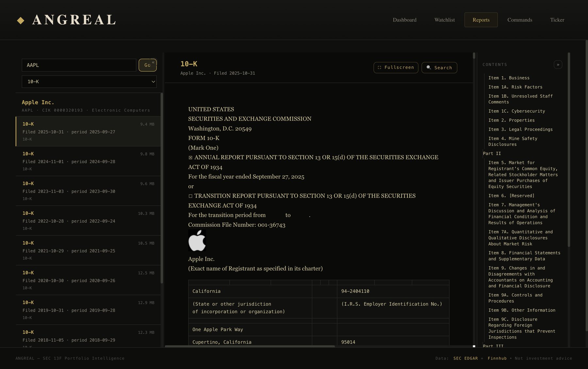
Task: Open the 10-K filed 2024-11-01
Action: click(x=88, y=161)
